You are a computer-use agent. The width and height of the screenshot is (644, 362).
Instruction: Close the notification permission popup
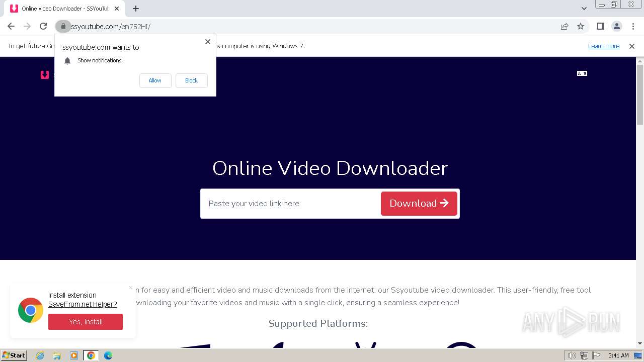(x=207, y=42)
